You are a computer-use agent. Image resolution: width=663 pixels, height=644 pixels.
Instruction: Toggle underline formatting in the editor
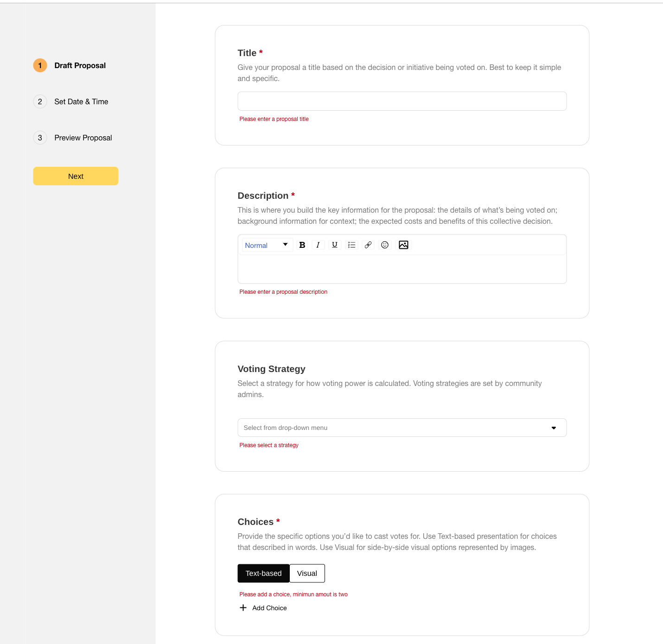pyautogui.click(x=335, y=245)
